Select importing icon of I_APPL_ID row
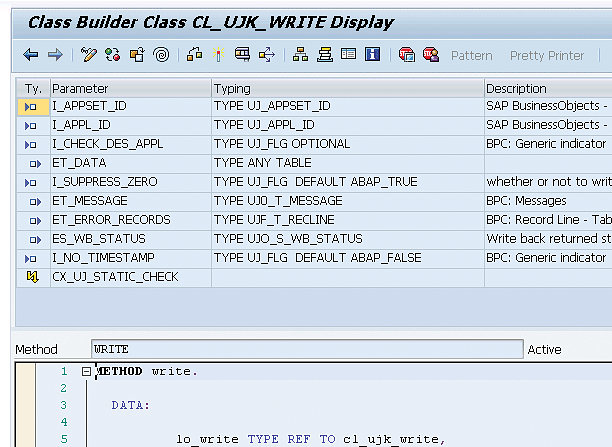Screen dimensions: 612x447 click(x=31, y=126)
